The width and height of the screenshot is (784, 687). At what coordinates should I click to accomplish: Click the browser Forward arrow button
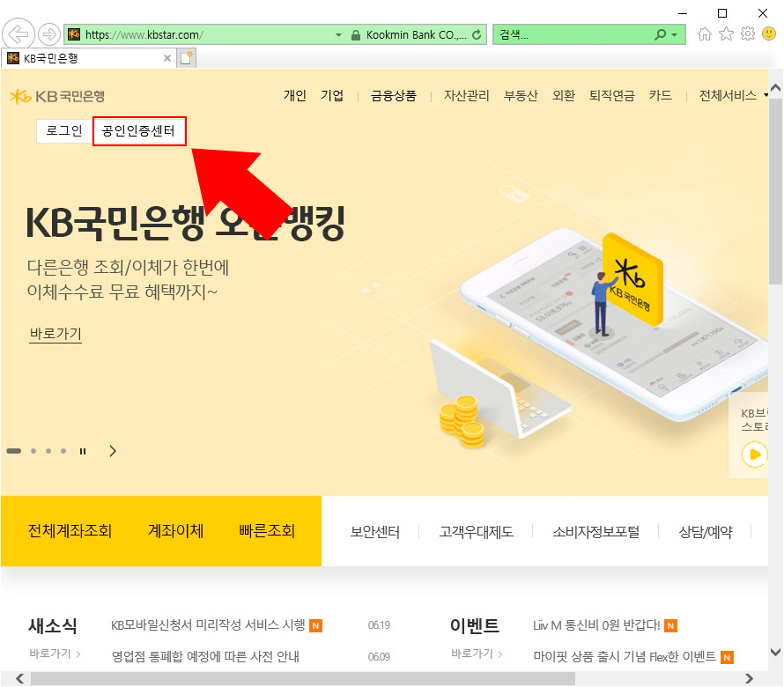point(49,34)
